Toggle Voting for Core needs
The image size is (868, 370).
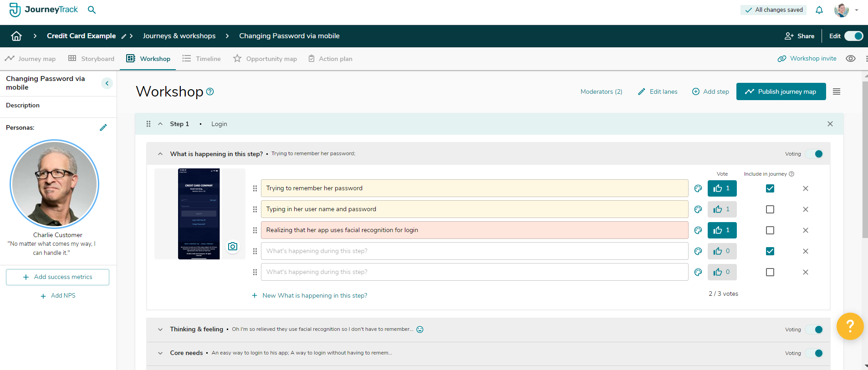click(814, 353)
